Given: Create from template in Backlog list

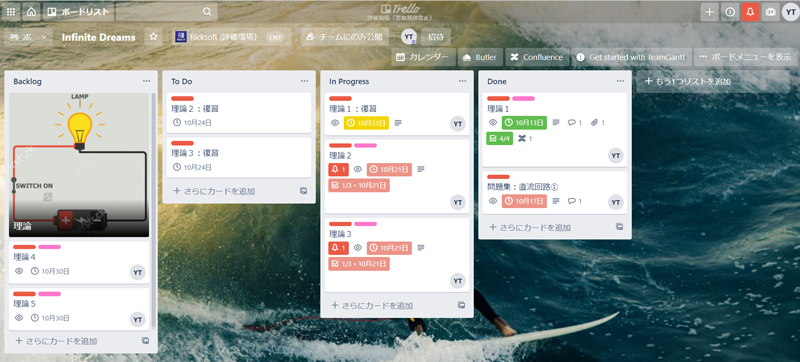Looking at the screenshot, I should point(145,341).
